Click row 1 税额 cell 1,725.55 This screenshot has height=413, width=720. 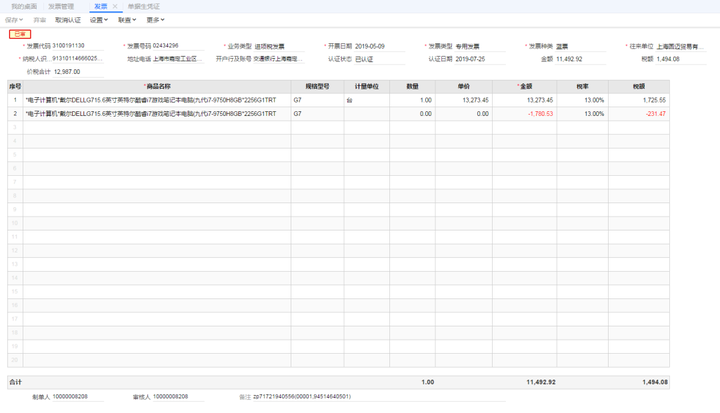[x=639, y=100]
